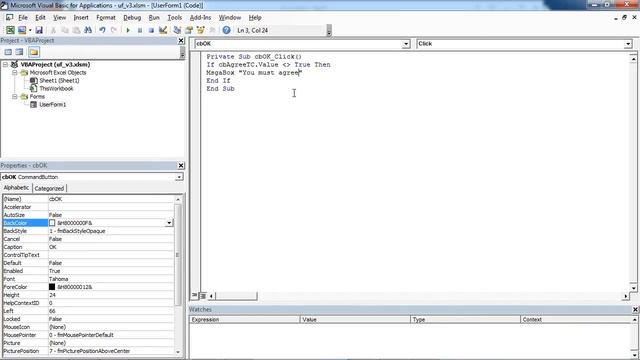Click View Code icon in Project panel

click(x=8, y=52)
